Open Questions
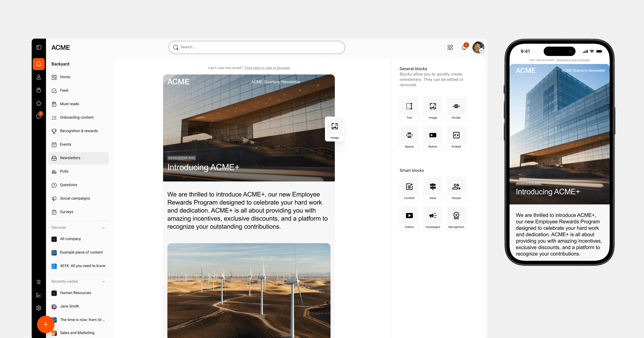 pyautogui.click(x=78, y=185)
